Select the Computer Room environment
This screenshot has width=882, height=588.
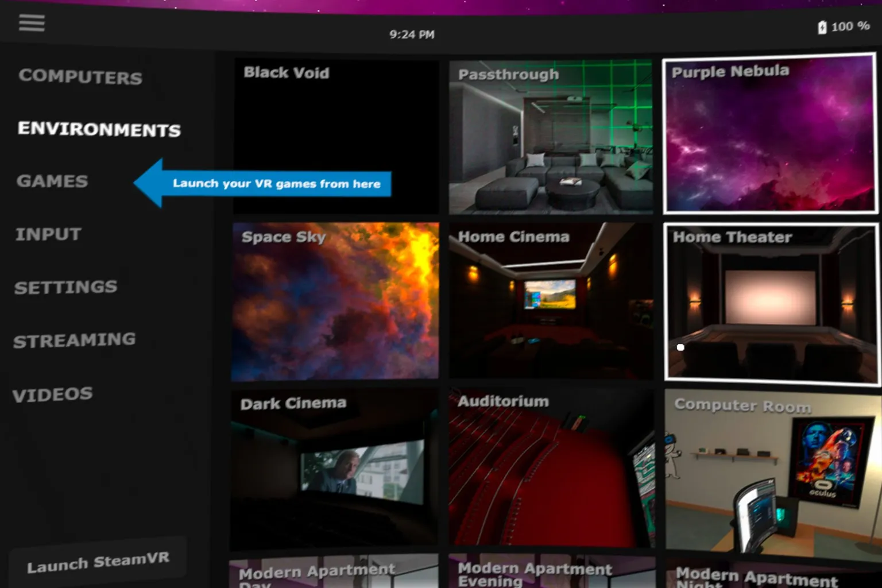[772, 471]
